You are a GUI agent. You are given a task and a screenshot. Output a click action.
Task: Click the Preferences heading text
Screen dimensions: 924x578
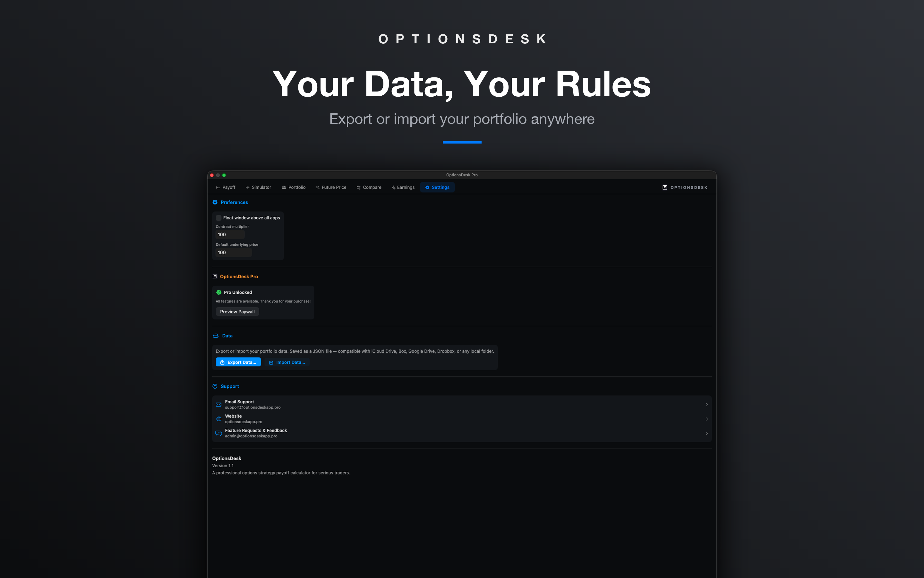click(235, 202)
